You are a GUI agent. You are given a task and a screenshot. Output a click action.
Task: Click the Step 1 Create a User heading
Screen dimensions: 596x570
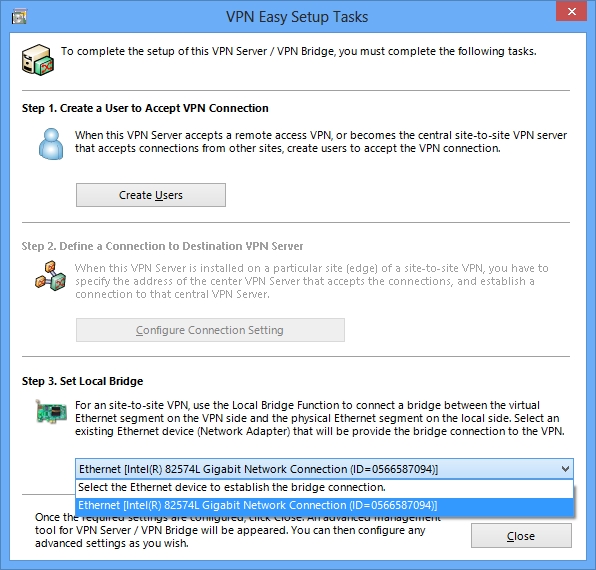[145, 108]
